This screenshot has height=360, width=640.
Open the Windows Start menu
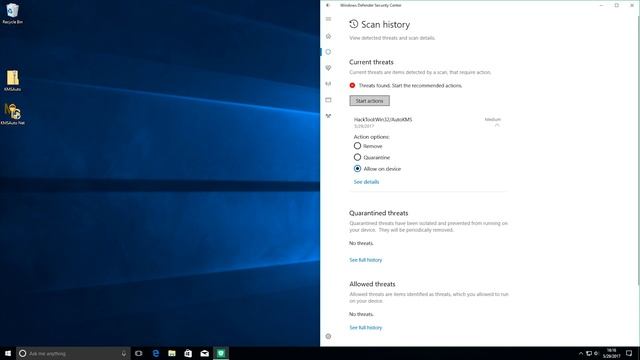[x=8, y=353]
